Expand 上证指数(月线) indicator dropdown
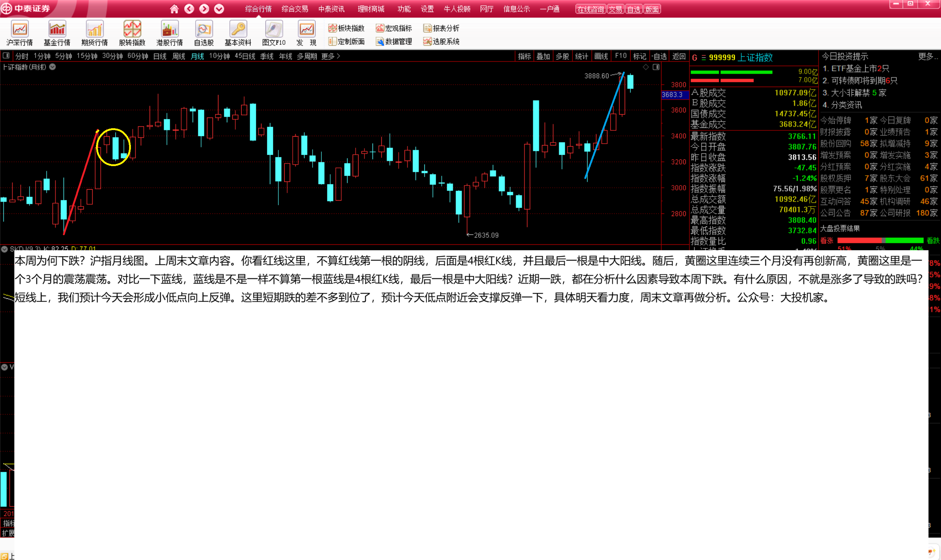This screenshot has height=560, width=941. [x=53, y=67]
